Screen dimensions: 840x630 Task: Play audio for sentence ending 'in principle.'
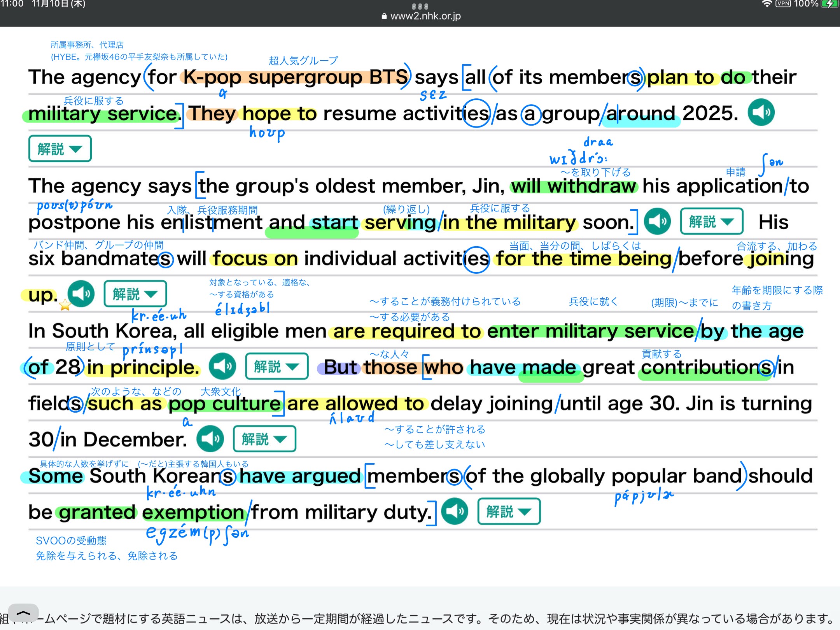222,366
